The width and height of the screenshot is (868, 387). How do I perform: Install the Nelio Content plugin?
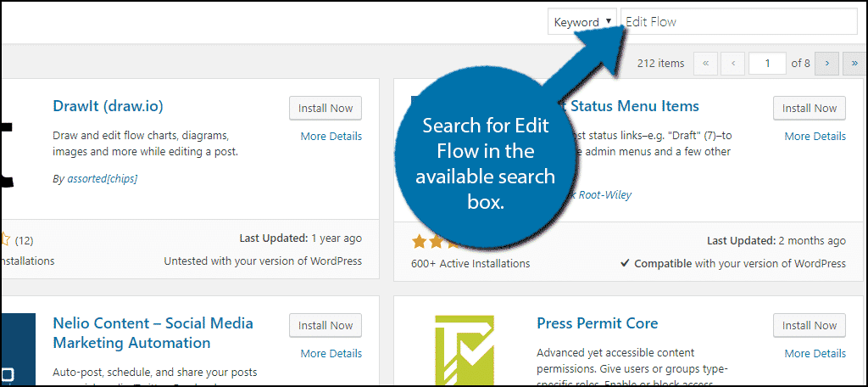tap(325, 325)
